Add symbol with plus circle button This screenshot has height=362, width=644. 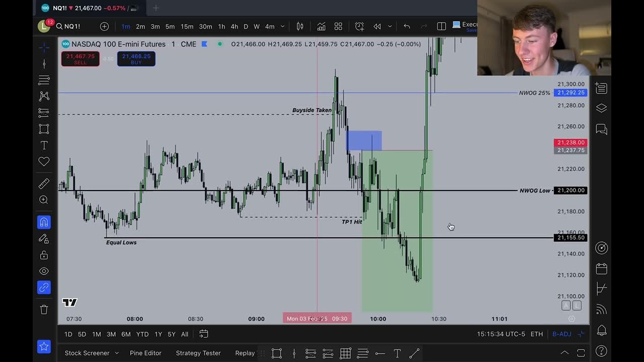[x=104, y=26]
